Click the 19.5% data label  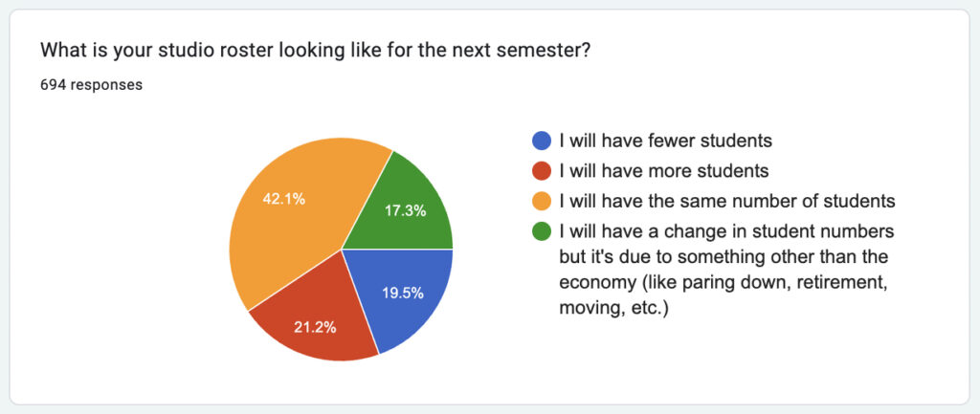[x=404, y=293]
